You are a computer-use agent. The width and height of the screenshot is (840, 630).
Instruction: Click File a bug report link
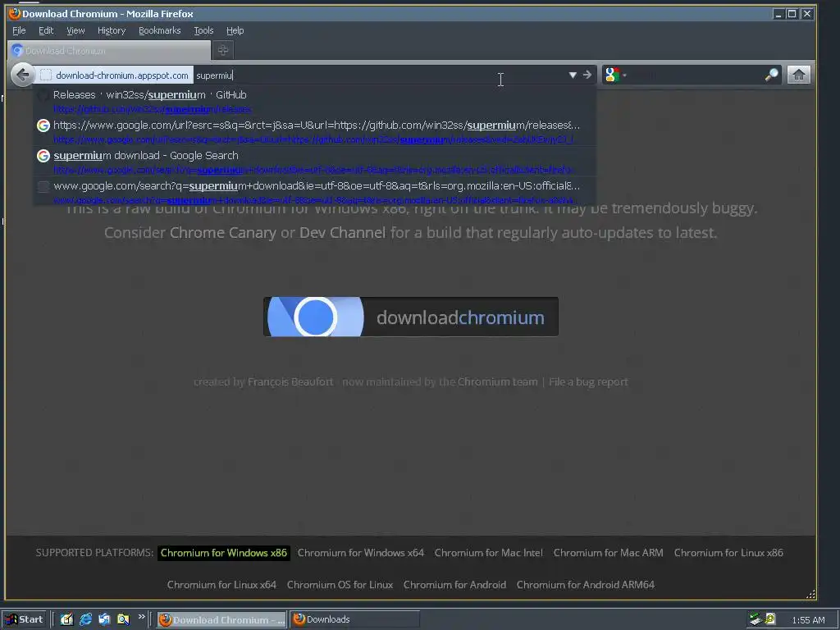(x=588, y=381)
